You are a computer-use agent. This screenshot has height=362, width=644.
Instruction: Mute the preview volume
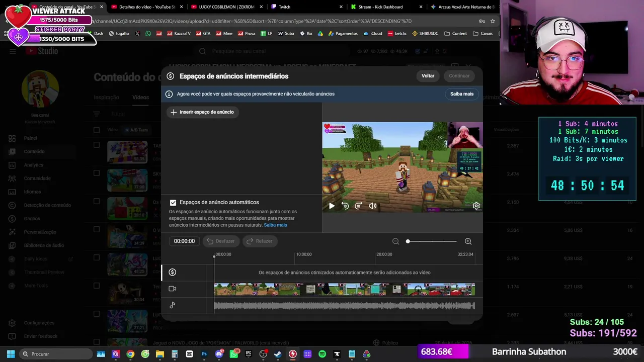click(373, 206)
